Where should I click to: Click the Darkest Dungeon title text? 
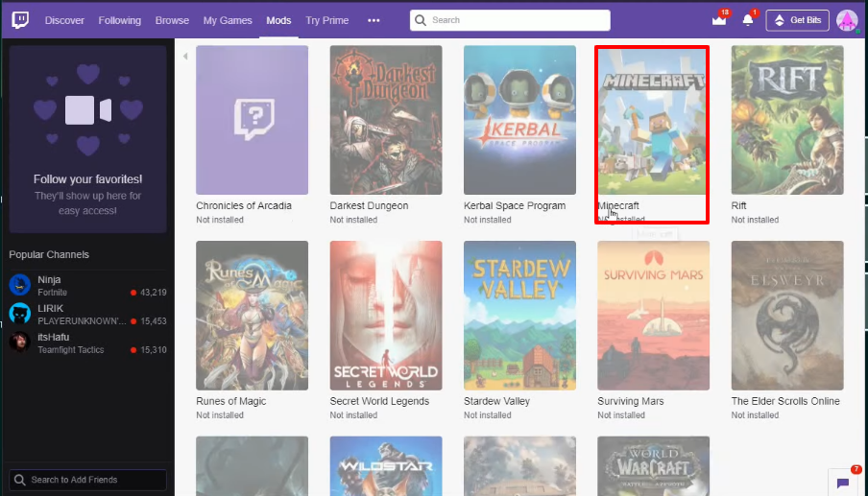369,205
